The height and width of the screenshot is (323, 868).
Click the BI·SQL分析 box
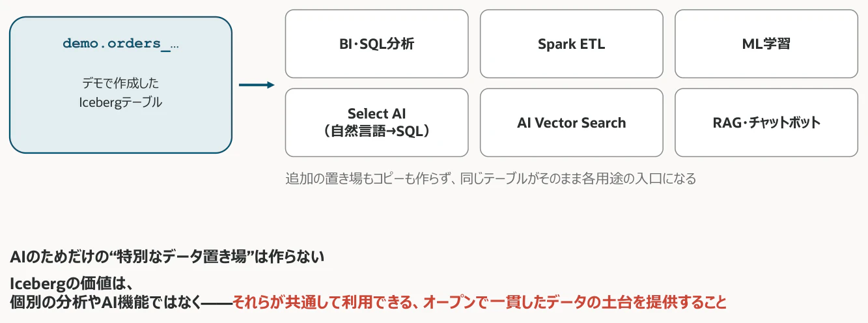[x=376, y=44]
